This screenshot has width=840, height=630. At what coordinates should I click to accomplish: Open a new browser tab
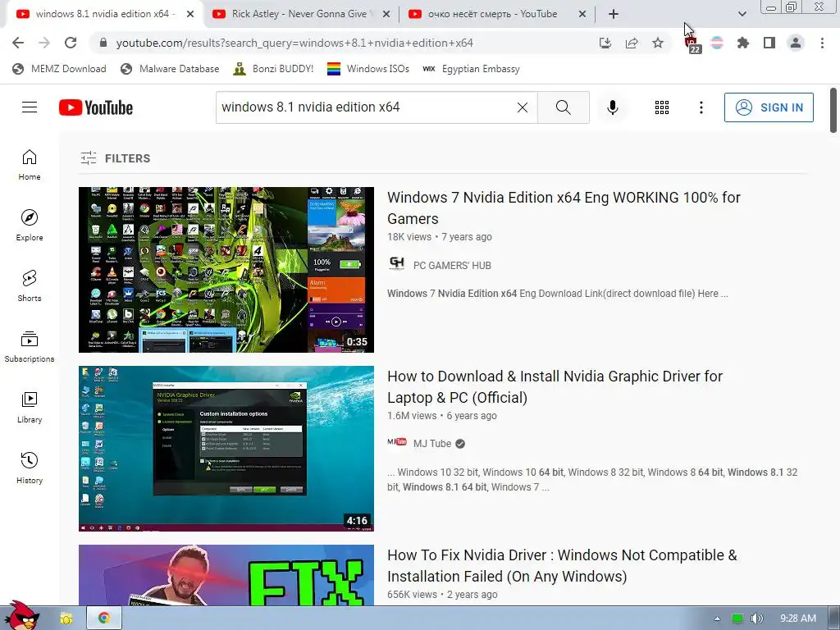[614, 14]
